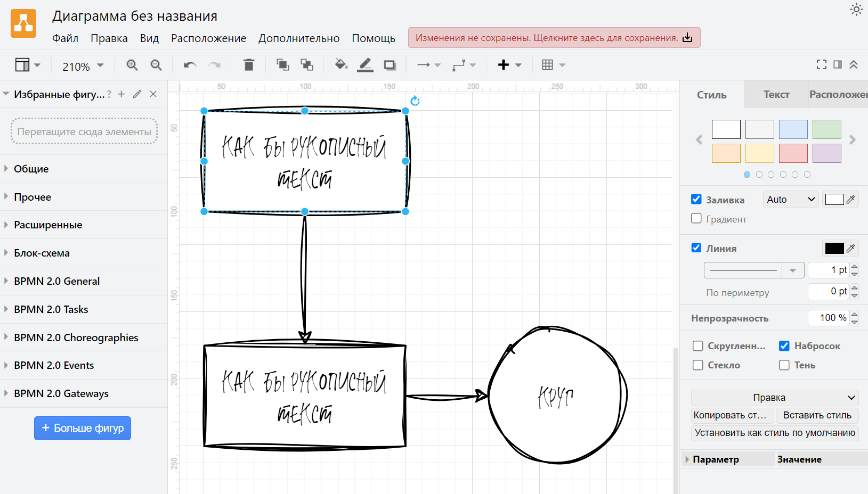Click the zoom in magnifier icon
This screenshot has width=868, height=494.
tap(132, 65)
